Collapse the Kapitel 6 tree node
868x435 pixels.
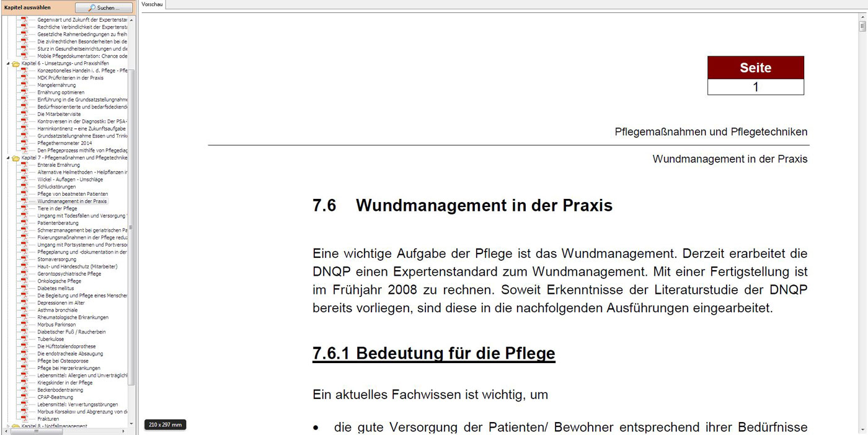(8, 64)
